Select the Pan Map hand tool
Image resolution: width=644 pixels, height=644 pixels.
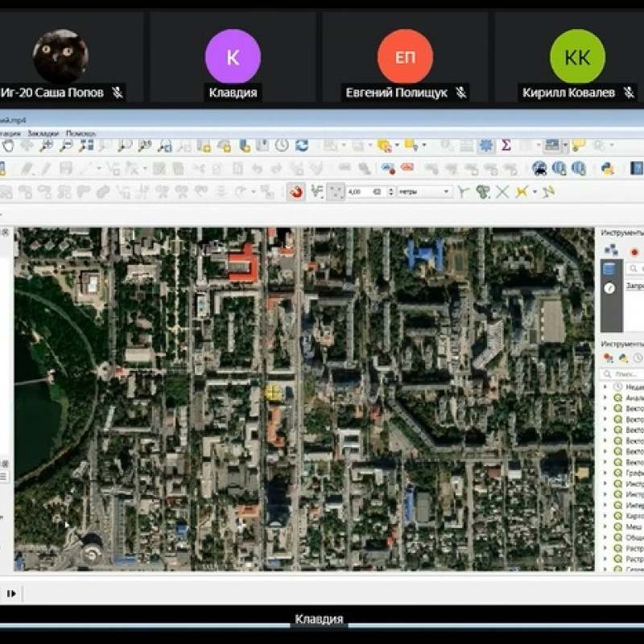pos(9,146)
